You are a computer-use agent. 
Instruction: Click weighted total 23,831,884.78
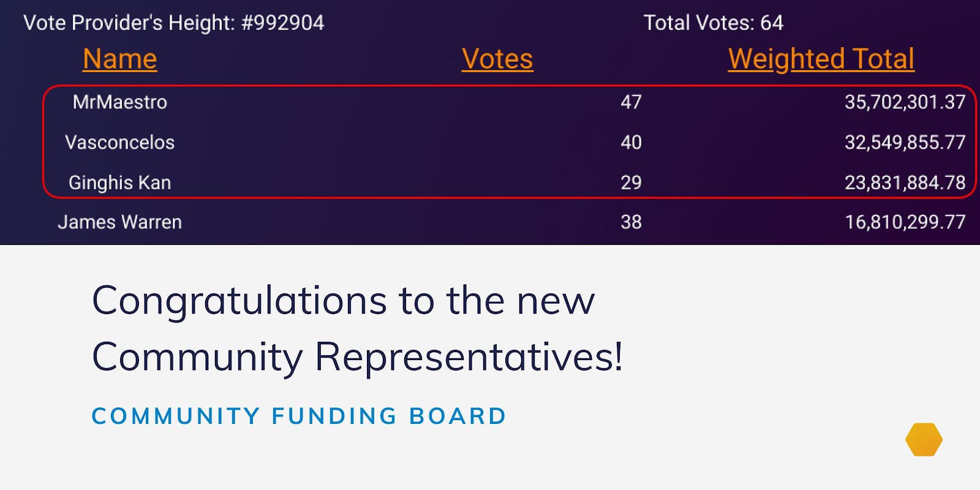pos(905,183)
